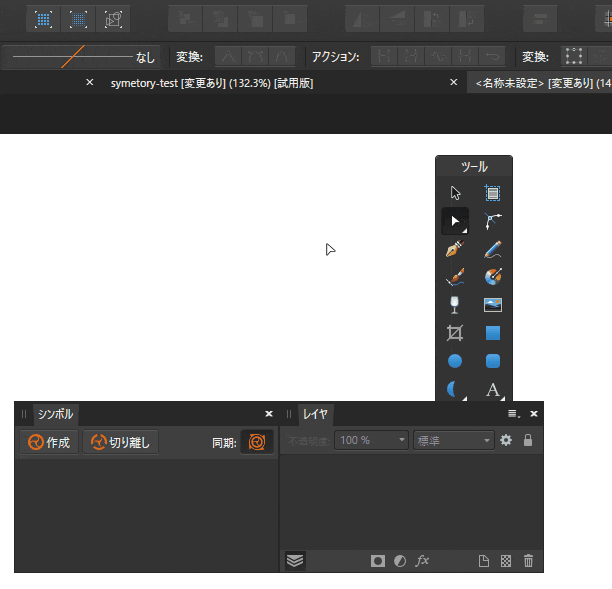The width and height of the screenshot is (612, 589).
Task: Close the レイヤ panel
Action: coord(534,414)
